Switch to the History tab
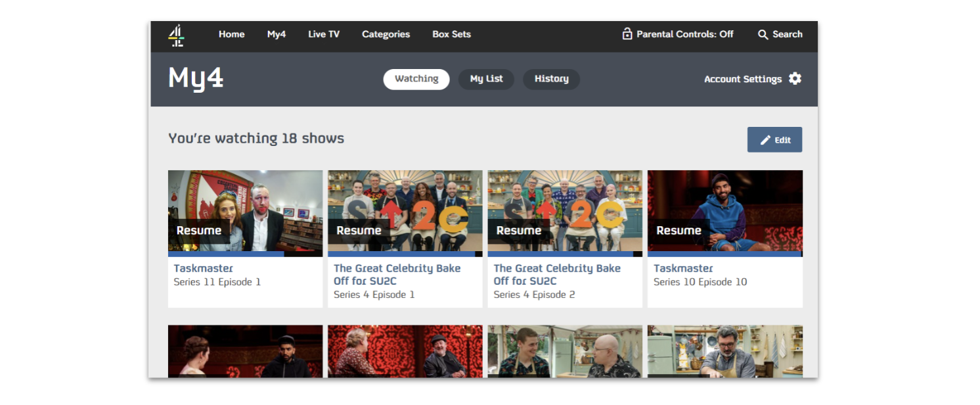The width and height of the screenshot is (980, 405). 551,79
